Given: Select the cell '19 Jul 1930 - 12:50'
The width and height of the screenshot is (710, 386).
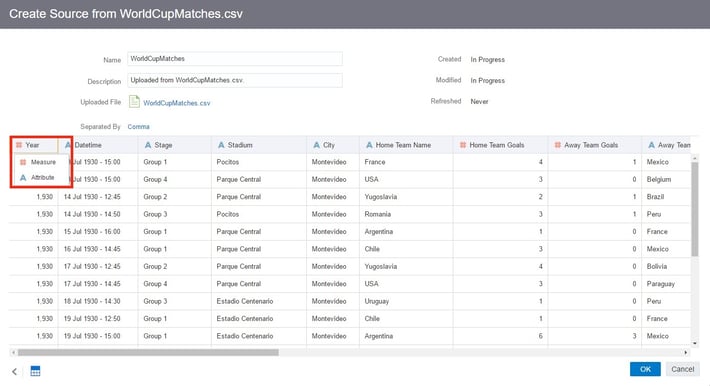Looking at the screenshot, I should click(98, 318).
